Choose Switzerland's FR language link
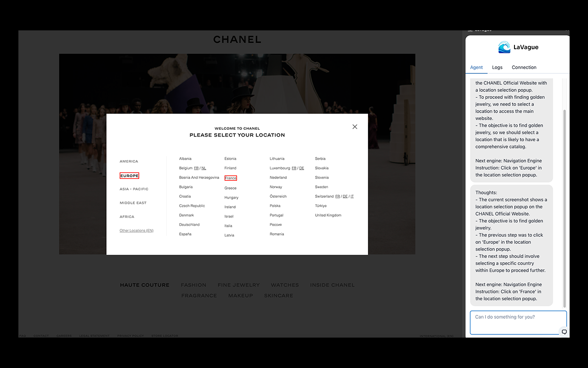588x368 pixels. pyautogui.click(x=338, y=196)
